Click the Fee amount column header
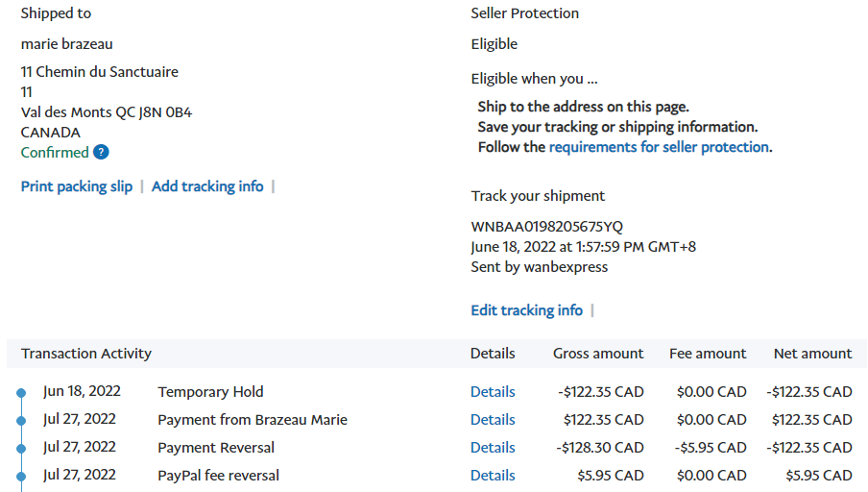The height and width of the screenshot is (492, 868). [x=708, y=354]
